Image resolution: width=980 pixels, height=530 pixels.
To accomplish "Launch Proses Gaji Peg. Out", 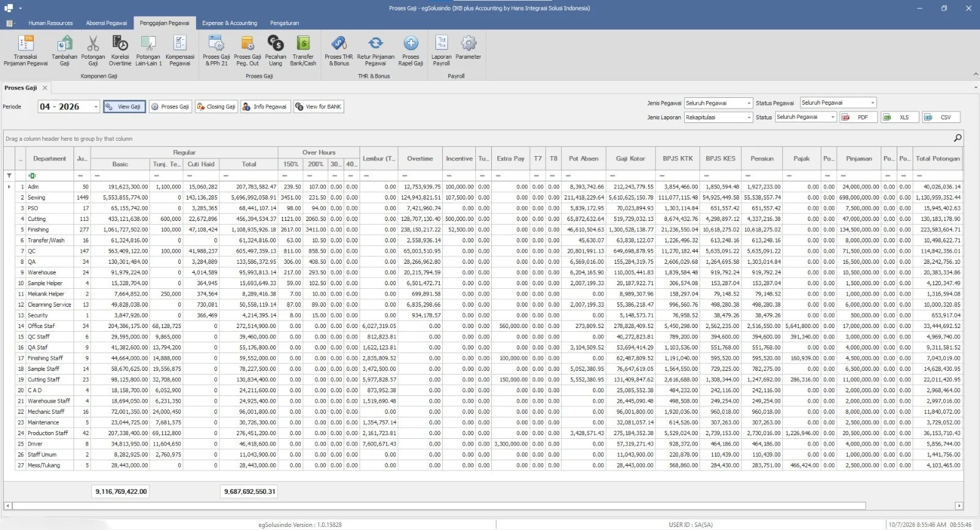I will [x=247, y=51].
